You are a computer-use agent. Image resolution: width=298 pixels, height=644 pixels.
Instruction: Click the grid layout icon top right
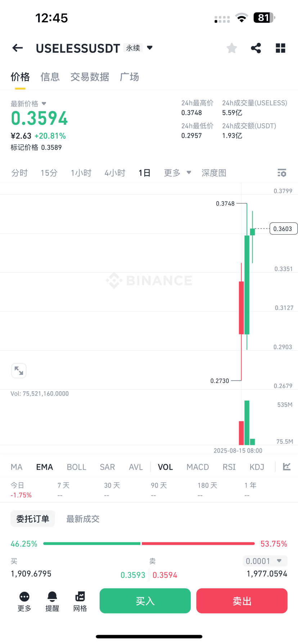[x=280, y=48]
